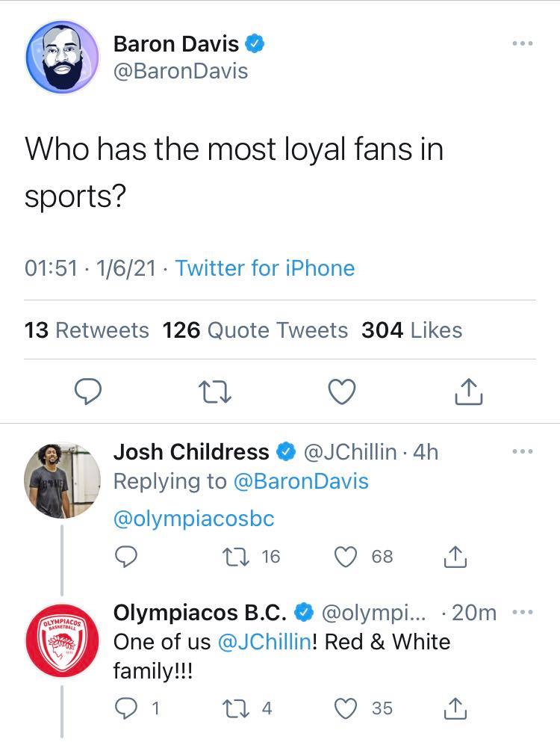Open more options for Baron Davis tweet

click(x=523, y=44)
